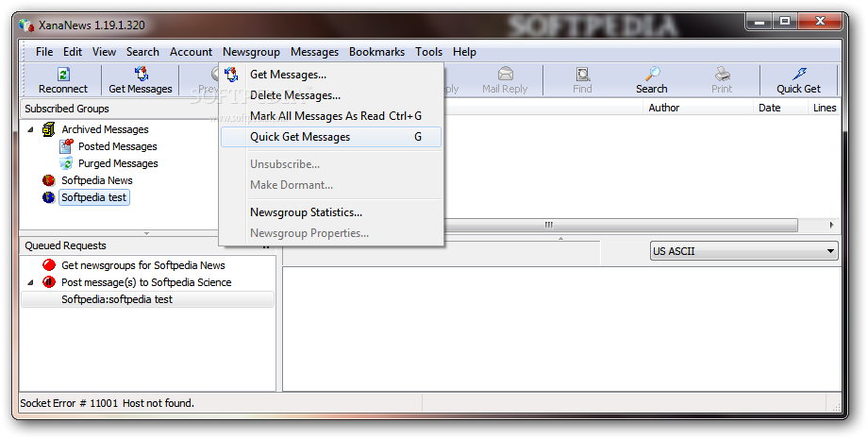868x439 pixels.
Task: Minimize the XanaNews window
Action: click(x=759, y=22)
